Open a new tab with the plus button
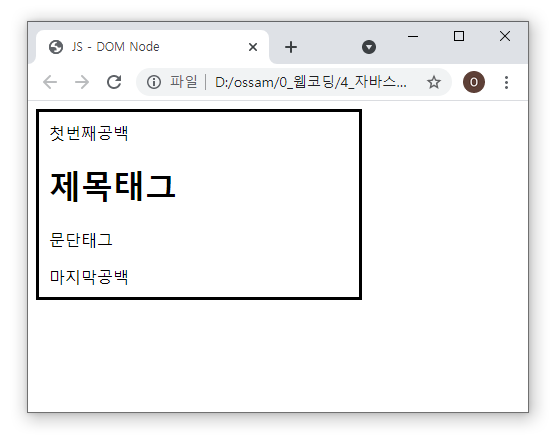558x441 pixels. click(x=291, y=47)
